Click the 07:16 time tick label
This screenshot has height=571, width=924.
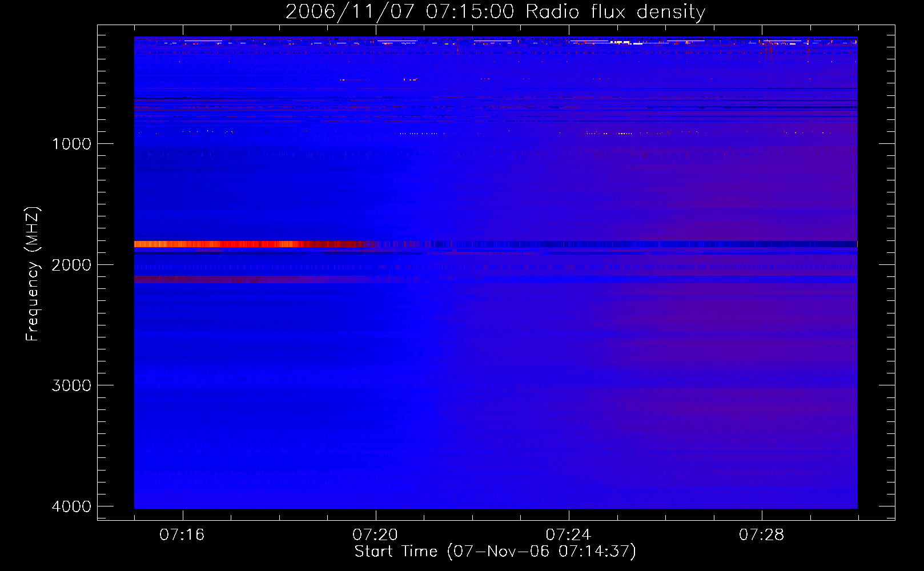(182, 534)
